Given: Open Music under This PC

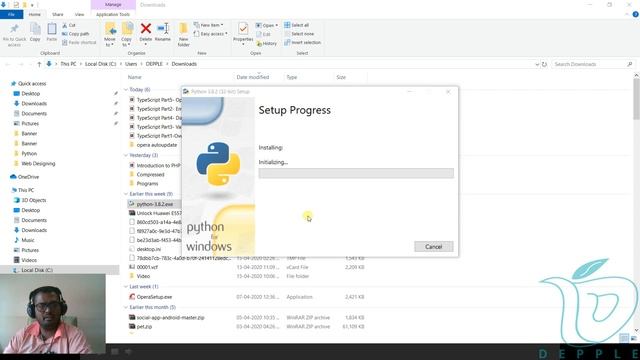Looking at the screenshot, I should click(28, 240).
